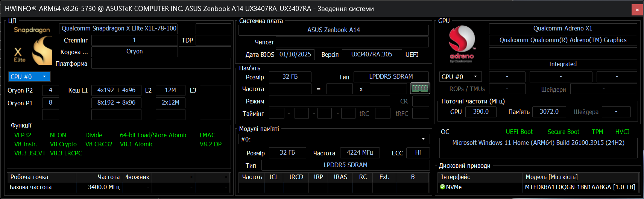Click the GPU clock value 390.0
Screen dimensions: 644x199
481,112
